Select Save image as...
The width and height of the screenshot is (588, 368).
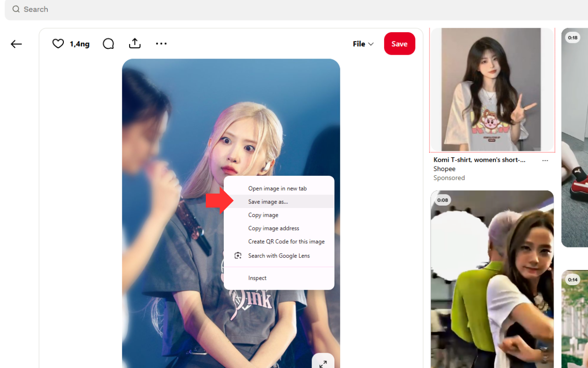pos(279,201)
